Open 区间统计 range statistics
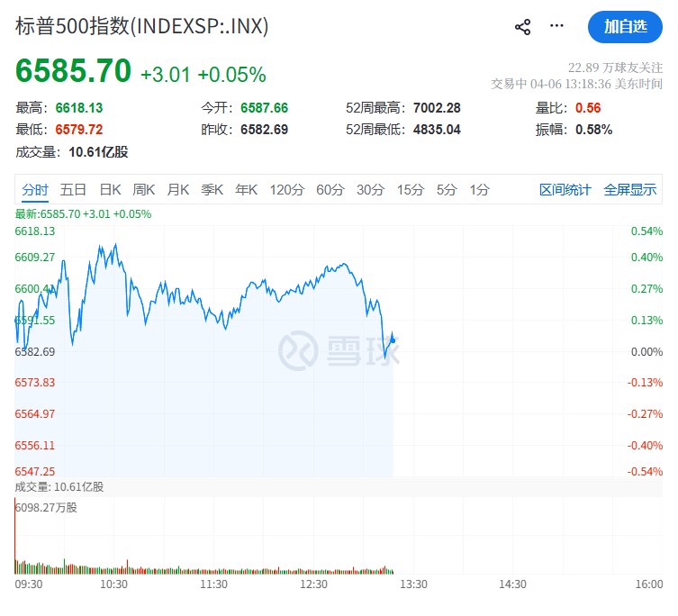The width and height of the screenshot is (678, 616). pyautogui.click(x=565, y=190)
